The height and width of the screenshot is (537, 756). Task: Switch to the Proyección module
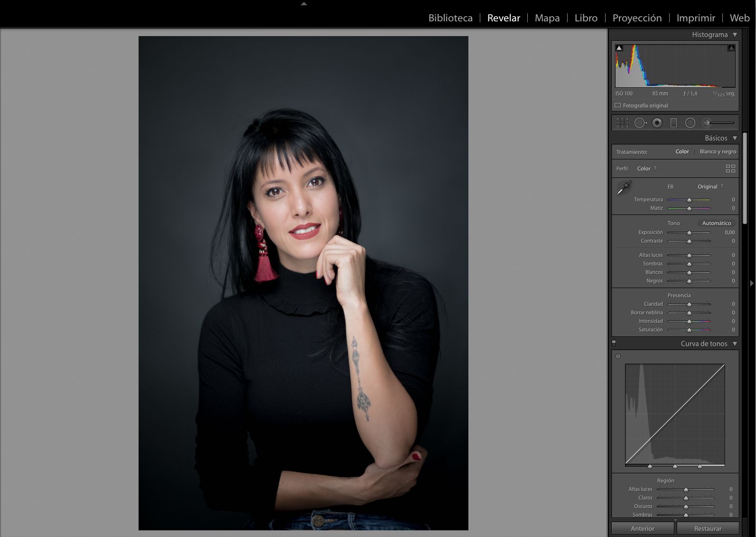point(637,18)
